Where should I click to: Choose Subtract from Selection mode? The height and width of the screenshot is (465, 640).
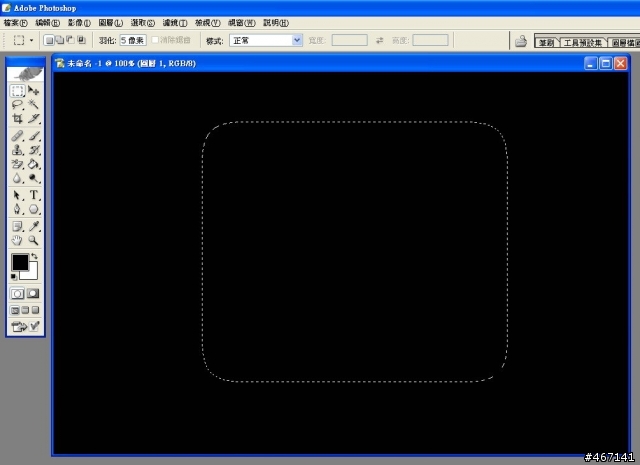click(x=71, y=40)
